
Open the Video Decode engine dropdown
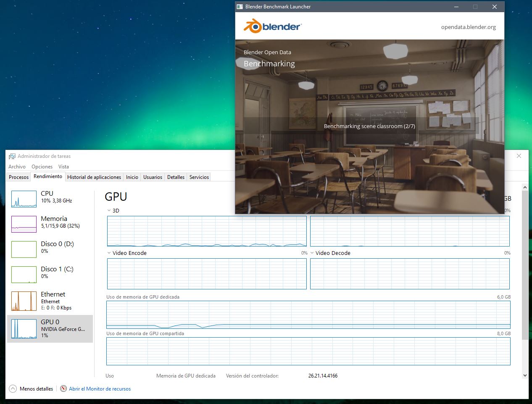tap(312, 253)
